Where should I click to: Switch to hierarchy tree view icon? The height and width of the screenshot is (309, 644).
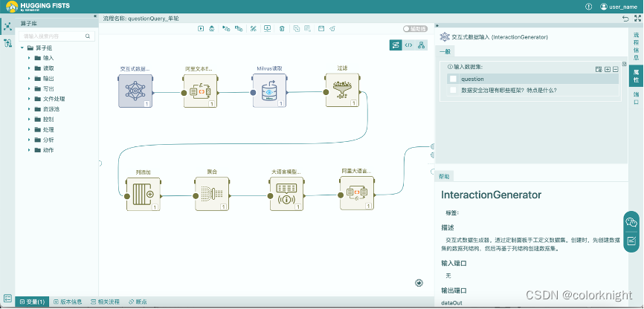421,45
